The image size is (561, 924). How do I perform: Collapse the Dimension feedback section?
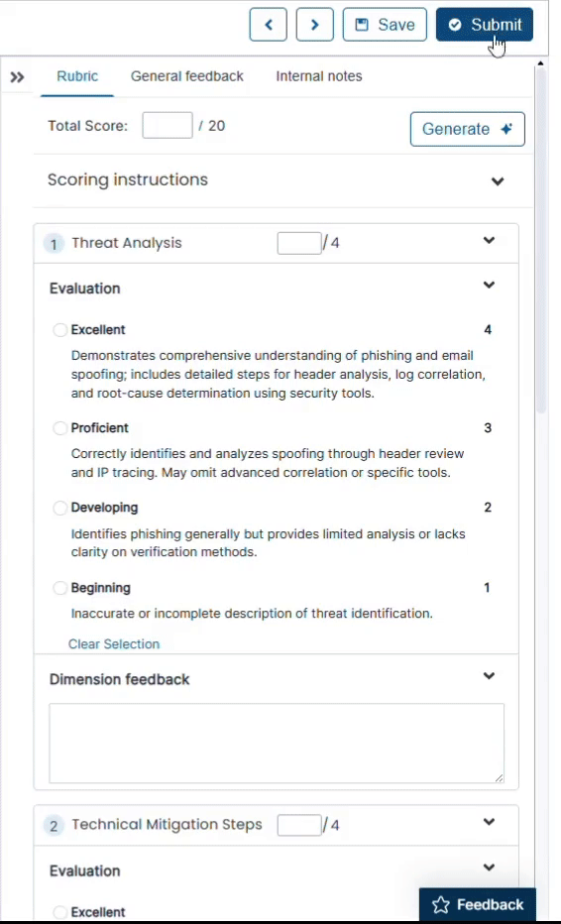coord(489,676)
